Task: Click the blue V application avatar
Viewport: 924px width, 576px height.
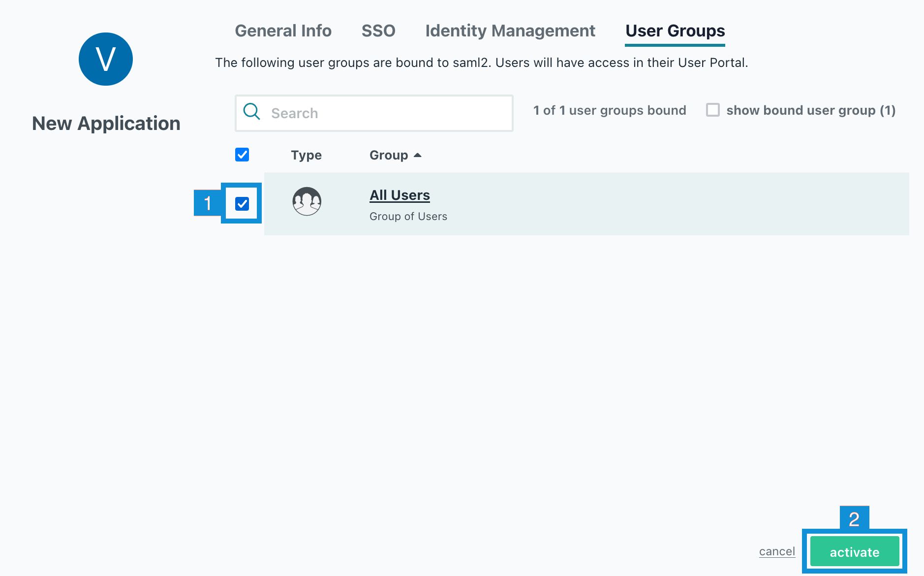Action: (106, 59)
